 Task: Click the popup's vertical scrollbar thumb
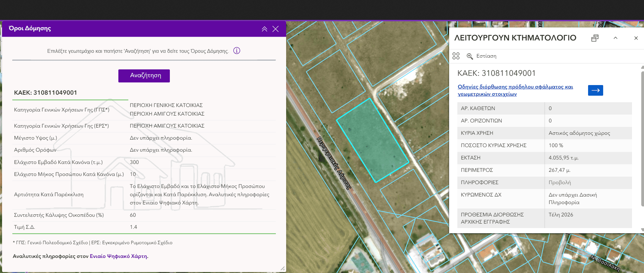coord(642,137)
